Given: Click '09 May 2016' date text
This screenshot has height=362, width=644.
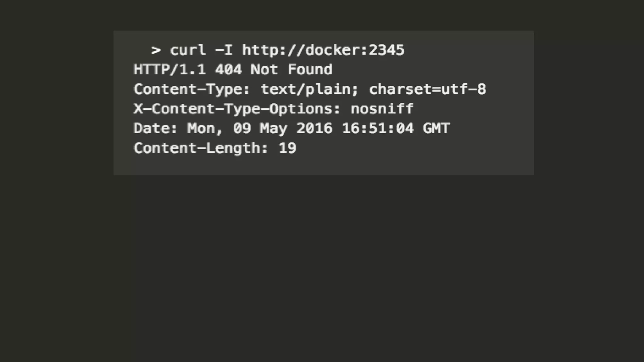Looking at the screenshot, I should [282, 129].
